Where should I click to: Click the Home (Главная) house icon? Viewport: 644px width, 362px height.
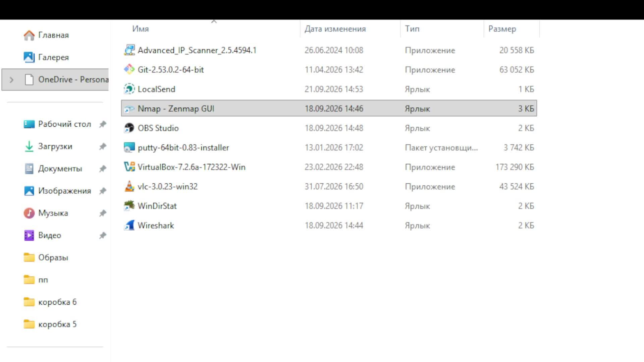[29, 35]
